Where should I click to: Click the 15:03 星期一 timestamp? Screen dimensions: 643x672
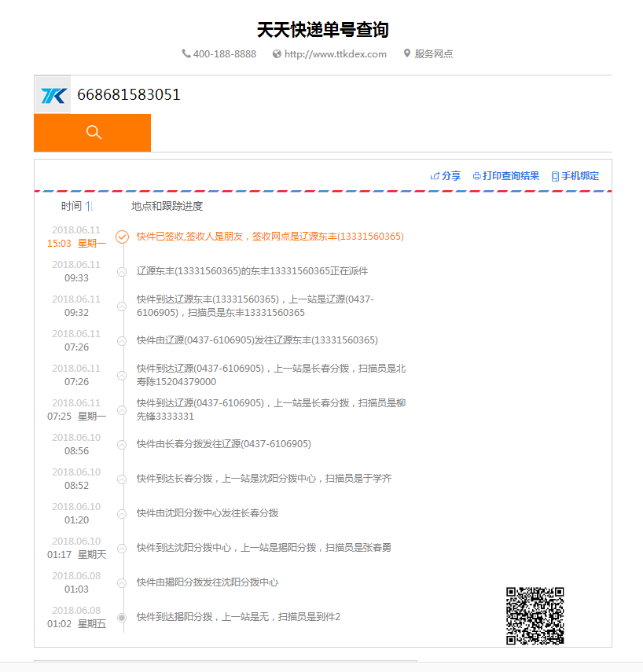point(76,244)
